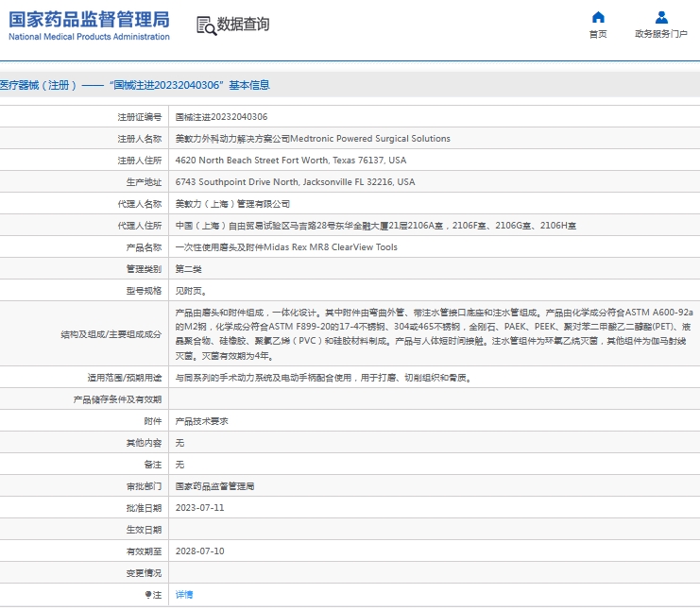Click the 备注 row label
The image size is (700, 610).
click(153, 465)
